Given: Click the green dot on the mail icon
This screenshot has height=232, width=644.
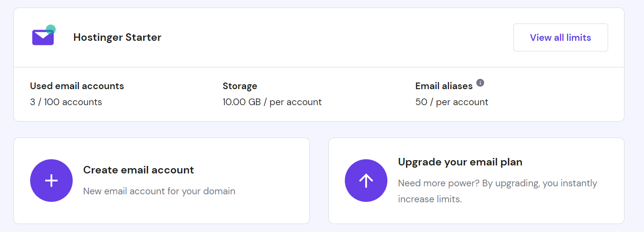Looking at the screenshot, I should [51, 30].
